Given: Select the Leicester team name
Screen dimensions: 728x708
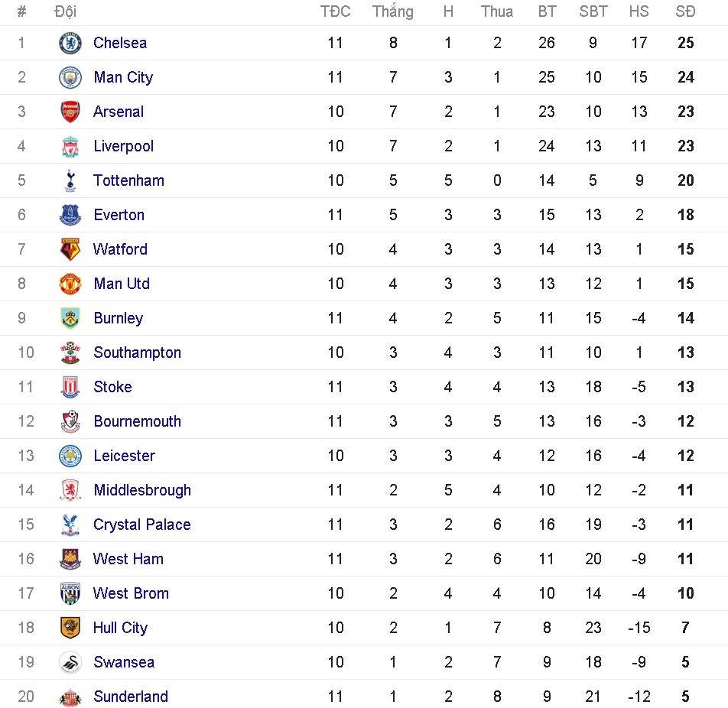Looking at the screenshot, I should 124,456.
